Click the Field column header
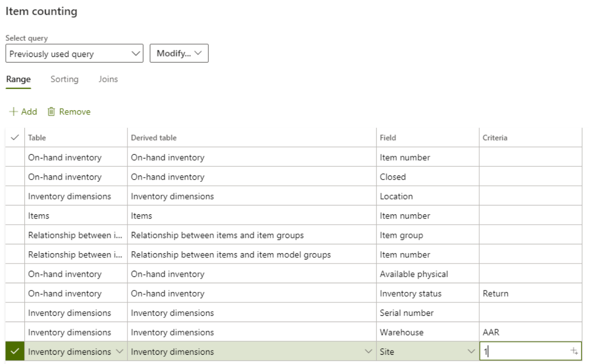This screenshot has width=589, height=364. coord(387,138)
